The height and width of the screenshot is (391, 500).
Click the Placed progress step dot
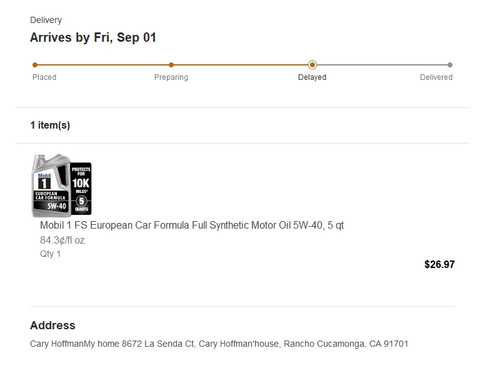coord(35,65)
